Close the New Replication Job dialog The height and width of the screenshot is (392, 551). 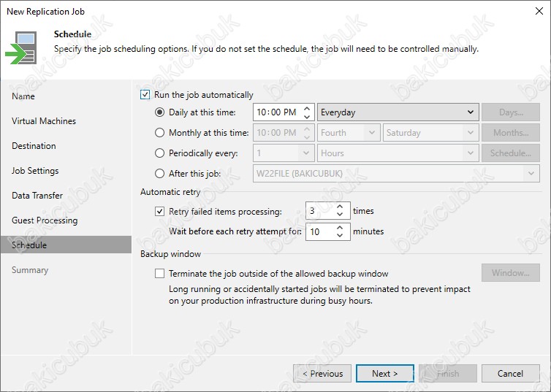coord(539,11)
